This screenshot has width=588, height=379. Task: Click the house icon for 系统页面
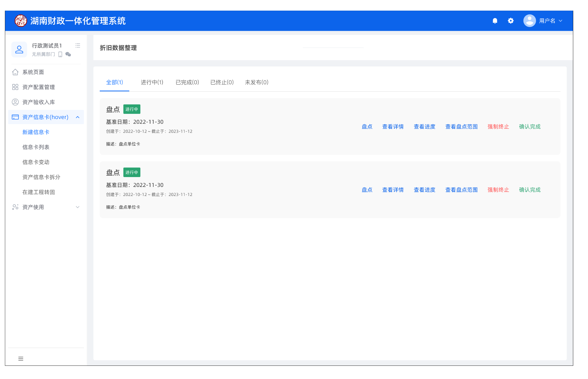[x=15, y=72]
